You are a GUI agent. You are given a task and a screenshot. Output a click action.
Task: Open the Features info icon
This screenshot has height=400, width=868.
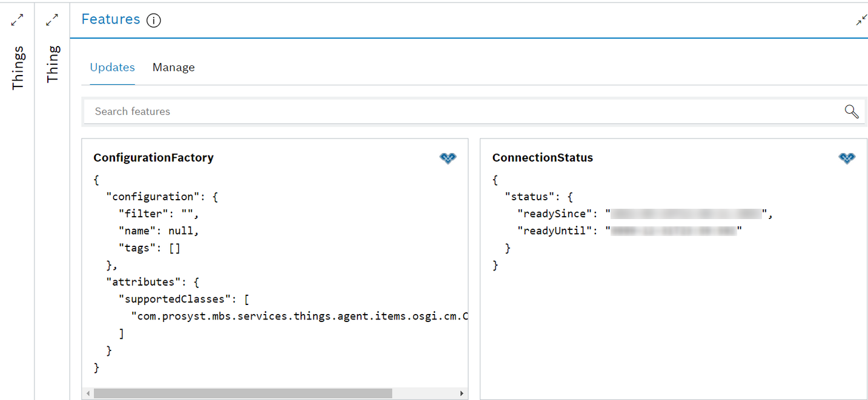click(154, 20)
